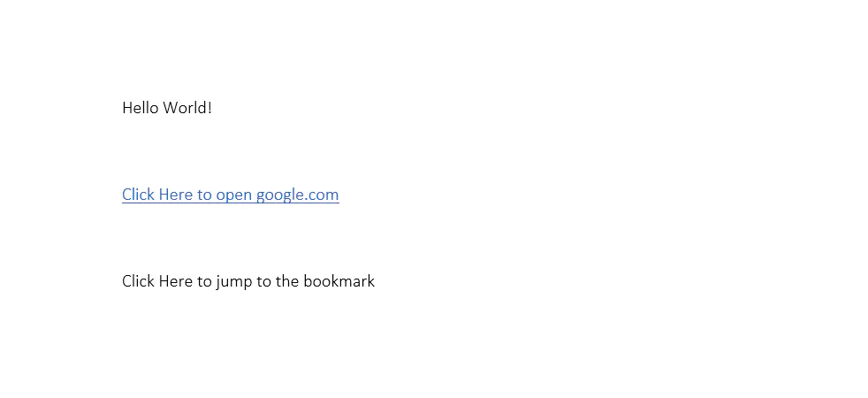Click the word "World!" in first line
Screen dimensions: 868x398
(187, 108)
